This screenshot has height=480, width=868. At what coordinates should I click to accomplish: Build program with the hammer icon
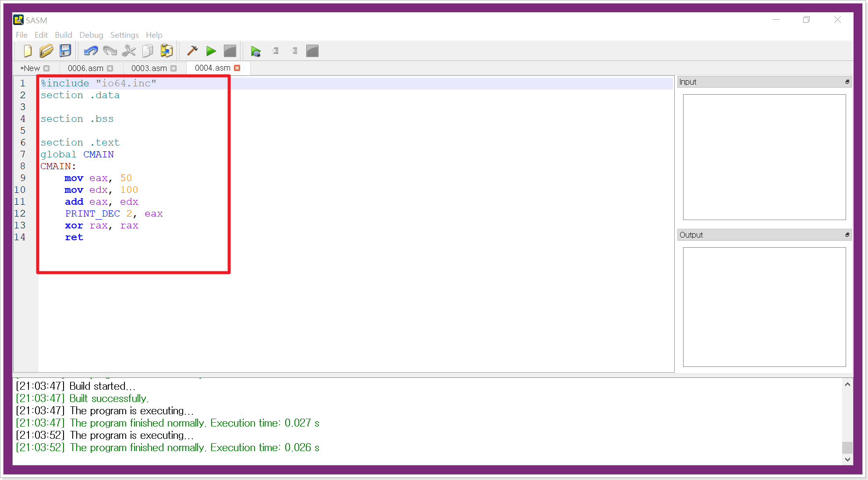coord(192,51)
